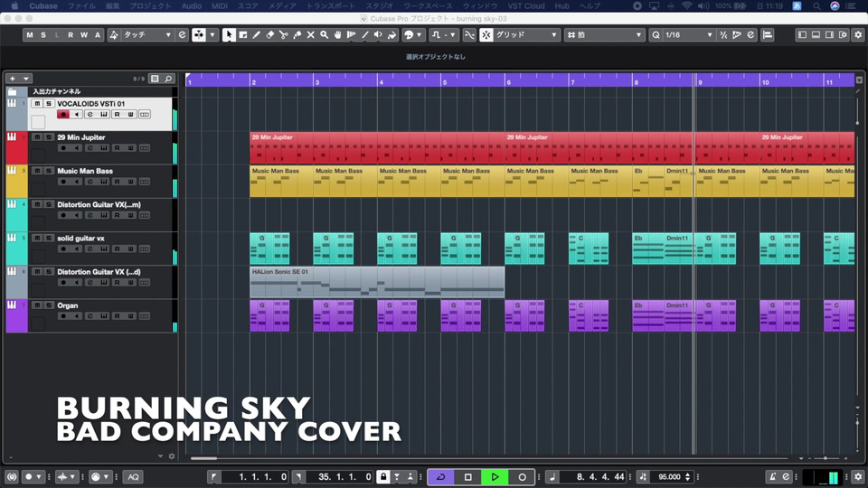Image resolution: width=868 pixels, height=488 pixels.
Task: Toggle global Read R automation button
Action: [x=71, y=35]
